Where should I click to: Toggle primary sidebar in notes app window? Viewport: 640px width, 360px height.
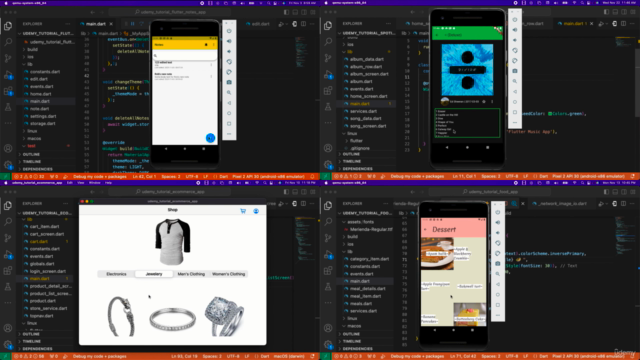click(286, 12)
